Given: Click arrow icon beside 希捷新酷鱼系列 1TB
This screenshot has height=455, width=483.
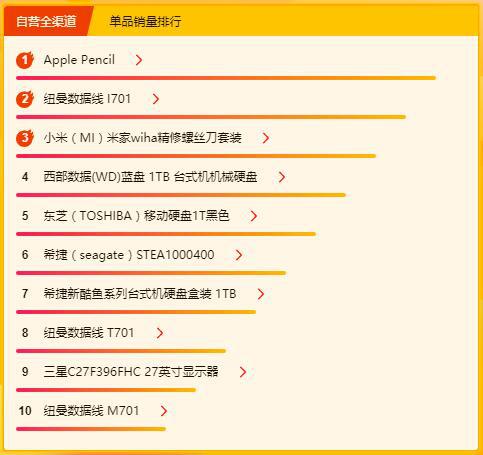Looking at the screenshot, I should pos(261,294).
